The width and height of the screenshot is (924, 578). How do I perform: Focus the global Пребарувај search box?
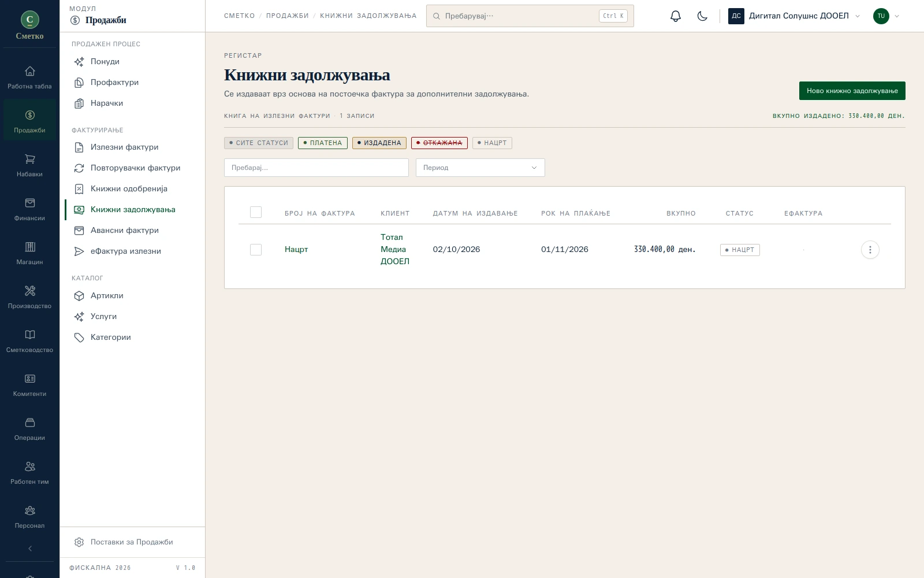[530, 16]
